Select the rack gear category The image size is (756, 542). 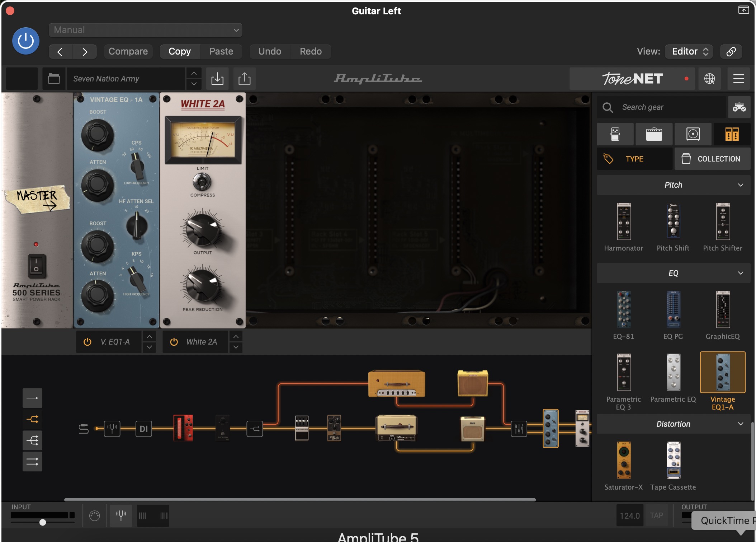[732, 134]
